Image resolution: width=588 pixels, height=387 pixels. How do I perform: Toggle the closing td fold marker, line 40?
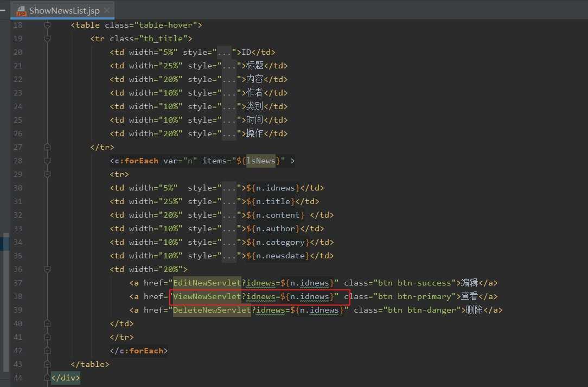click(x=47, y=323)
